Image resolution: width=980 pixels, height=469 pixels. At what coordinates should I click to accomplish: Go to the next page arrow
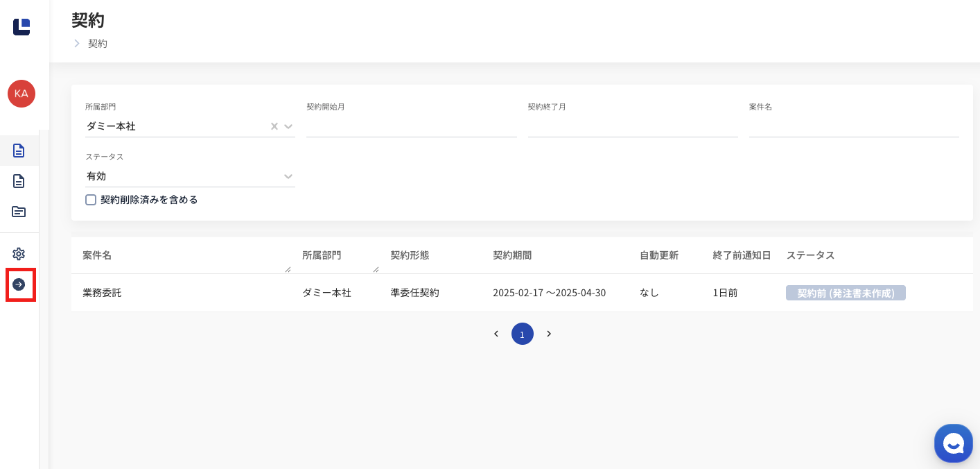tap(549, 334)
